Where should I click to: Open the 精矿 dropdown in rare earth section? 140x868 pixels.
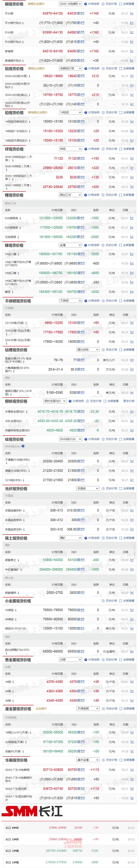[x=70, y=538]
